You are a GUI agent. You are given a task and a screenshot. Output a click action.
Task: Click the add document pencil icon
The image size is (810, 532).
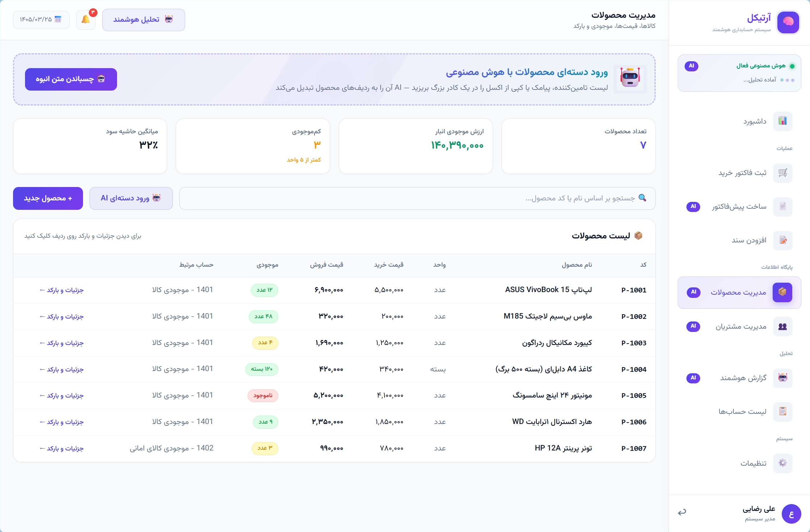782,240
